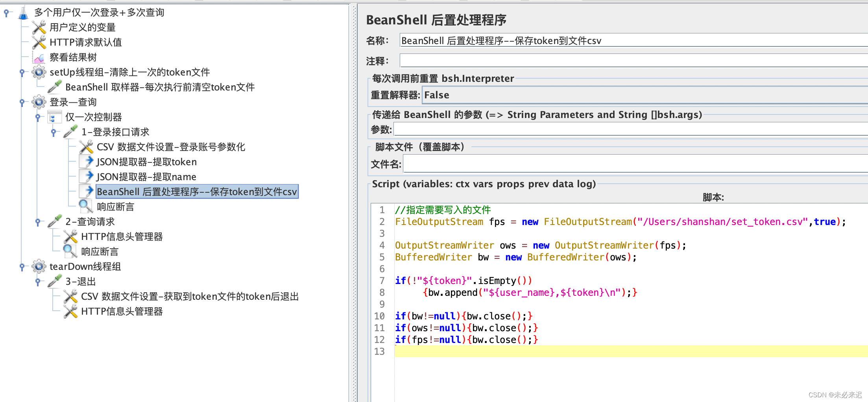
Task: Select 仅一次控制器 label
Action: coord(94,117)
